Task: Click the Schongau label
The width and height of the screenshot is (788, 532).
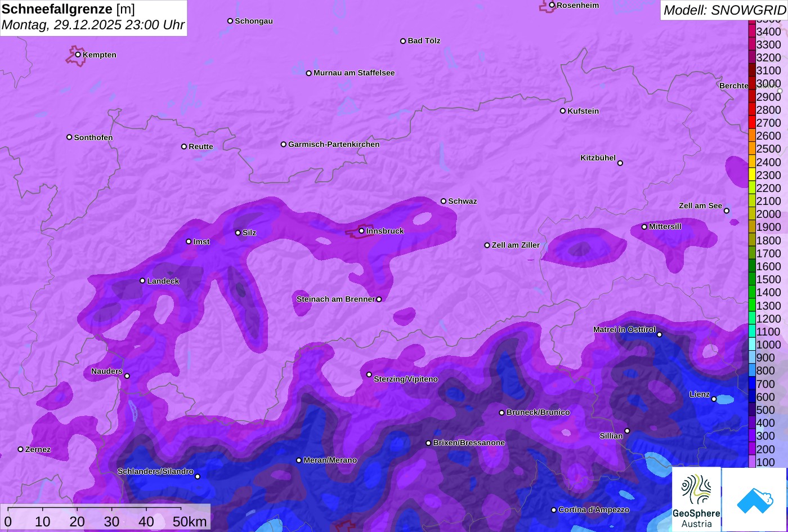Action: [254, 21]
